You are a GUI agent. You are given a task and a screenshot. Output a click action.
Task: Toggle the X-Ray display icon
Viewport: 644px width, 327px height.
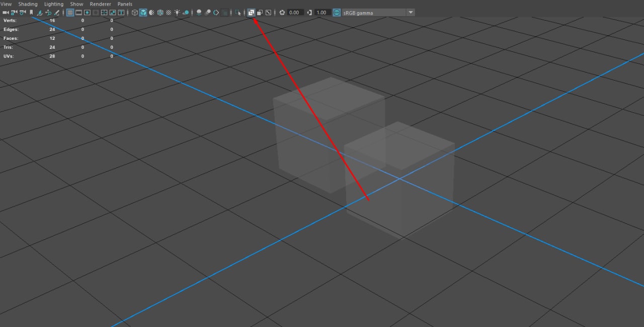(251, 13)
